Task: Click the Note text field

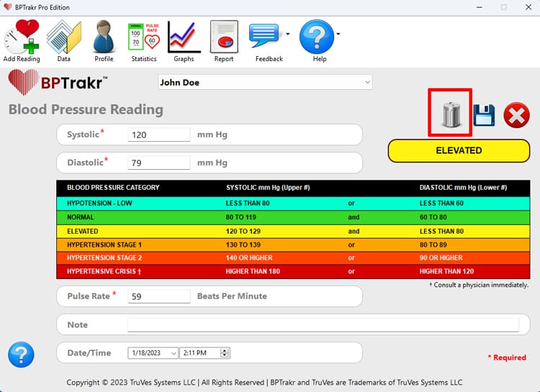Action: [x=323, y=325]
